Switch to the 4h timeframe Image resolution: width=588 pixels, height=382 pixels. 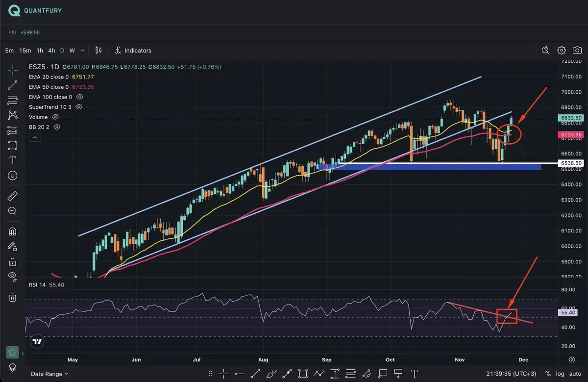[x=51, y=51]
